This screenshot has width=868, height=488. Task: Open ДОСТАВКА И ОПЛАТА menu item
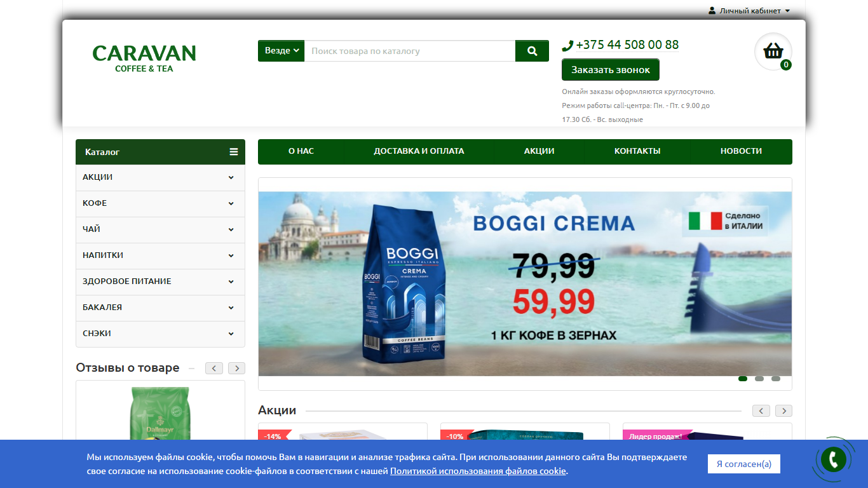pos(419,151)
